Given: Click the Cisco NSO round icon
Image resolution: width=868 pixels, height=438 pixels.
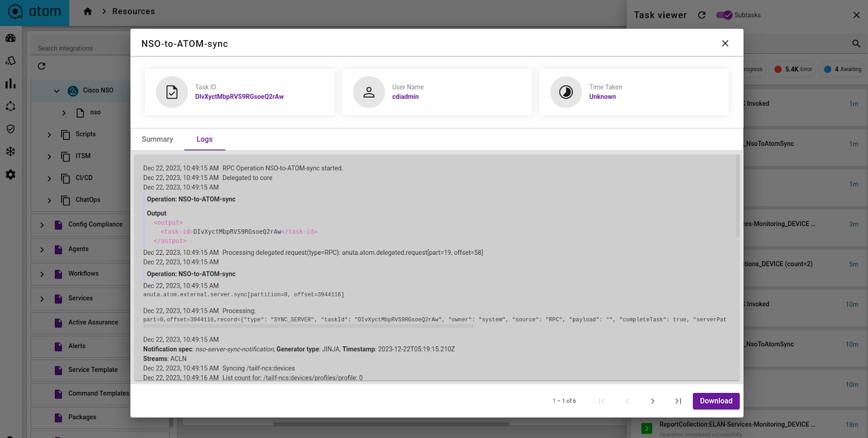Looking at the screenshot, I should [x=73, y=91].
